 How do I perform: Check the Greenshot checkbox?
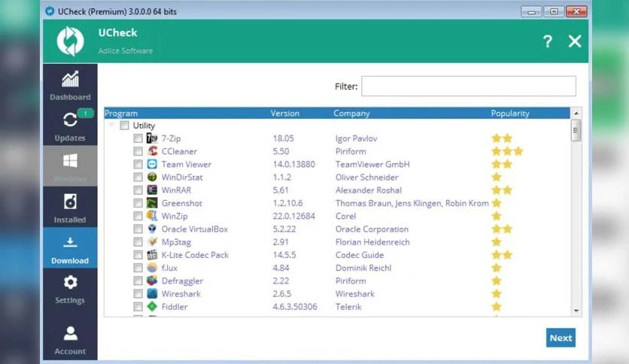(x=138, y=203)
